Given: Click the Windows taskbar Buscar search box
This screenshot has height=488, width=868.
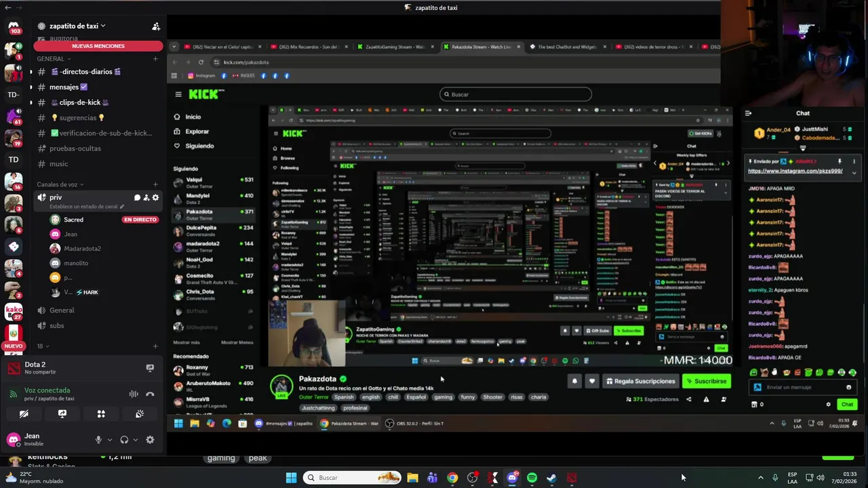Looking at the screenshot, I should (x=353, y=478).
